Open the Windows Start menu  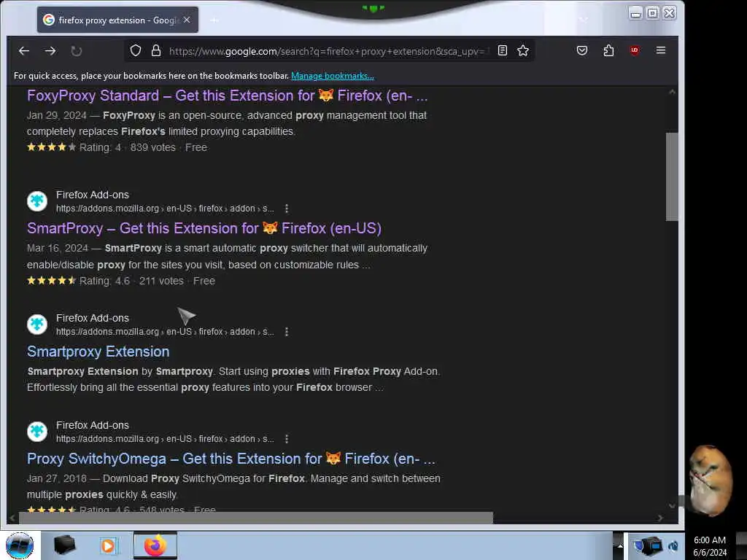pos(20,545)
